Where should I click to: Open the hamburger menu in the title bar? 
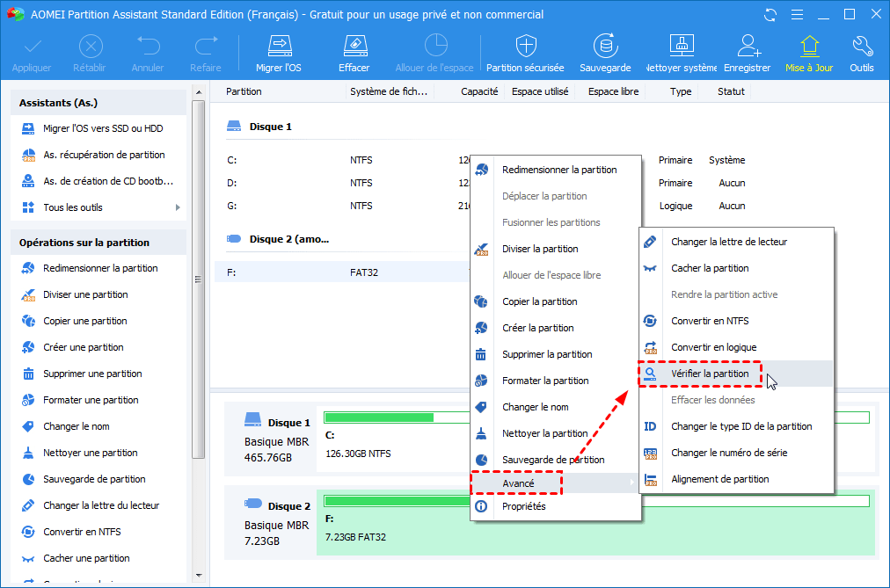pyautogui.click(x=797, y=15)
